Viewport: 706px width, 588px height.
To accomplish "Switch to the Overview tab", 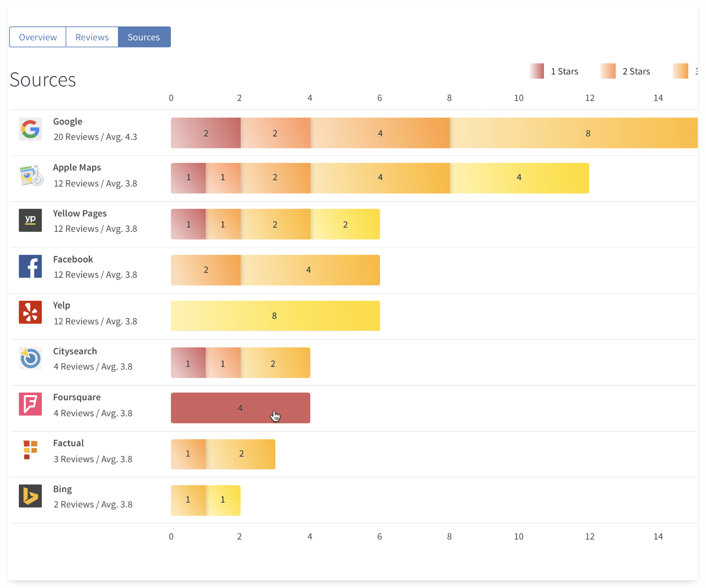I will coord(38,37).
